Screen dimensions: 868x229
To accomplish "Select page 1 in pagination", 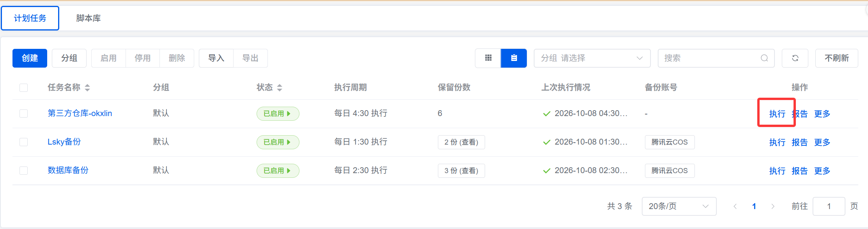I will (754, 206).
